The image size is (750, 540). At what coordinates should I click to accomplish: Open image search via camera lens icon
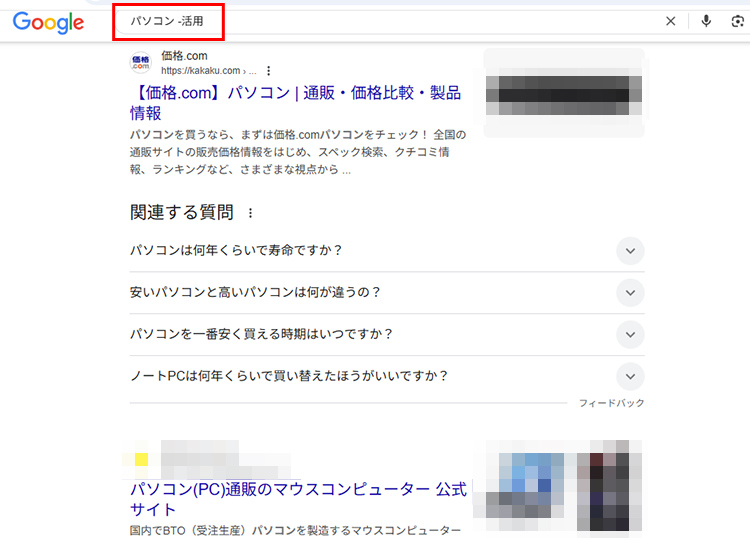tap(738, 21)
